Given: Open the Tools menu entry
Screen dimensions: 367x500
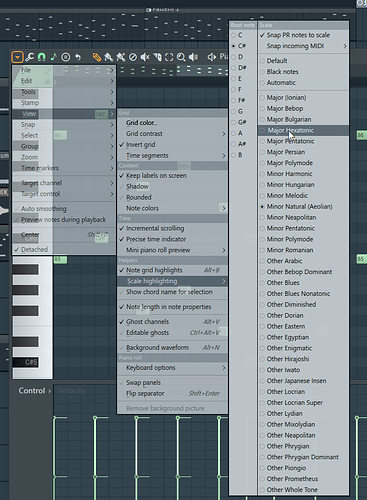Looking at the screenshot, I should point(64,92).
